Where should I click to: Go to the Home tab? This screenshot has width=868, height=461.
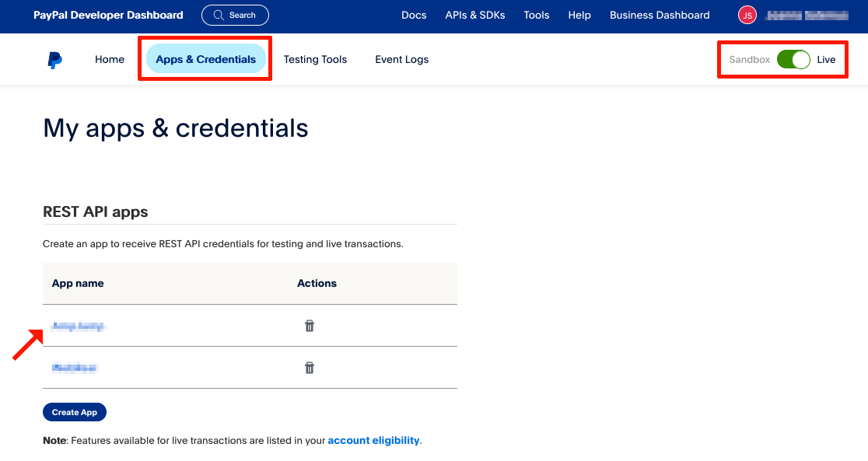pos(109,59)
